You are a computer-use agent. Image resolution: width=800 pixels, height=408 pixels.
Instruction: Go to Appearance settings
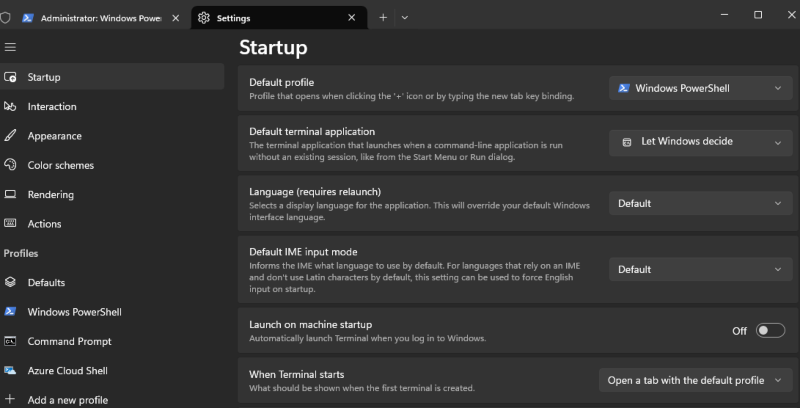112,136
